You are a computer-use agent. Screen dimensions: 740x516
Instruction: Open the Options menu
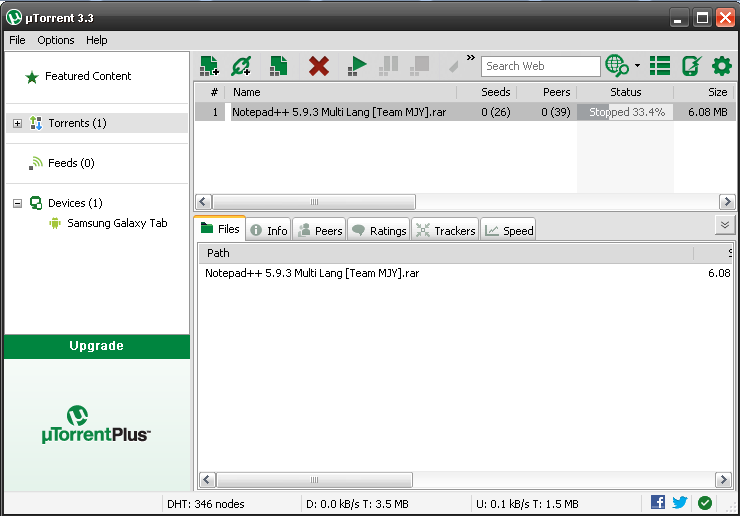coord(56,40)
